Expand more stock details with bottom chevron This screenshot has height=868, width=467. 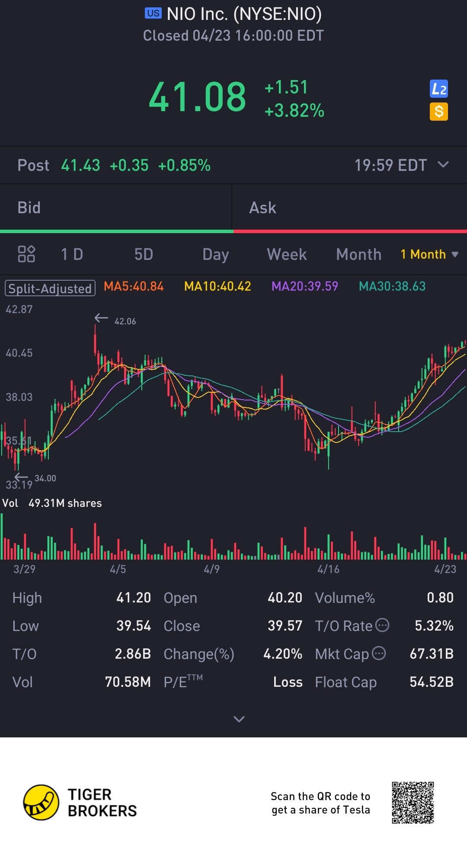click(x=239, y=719)
